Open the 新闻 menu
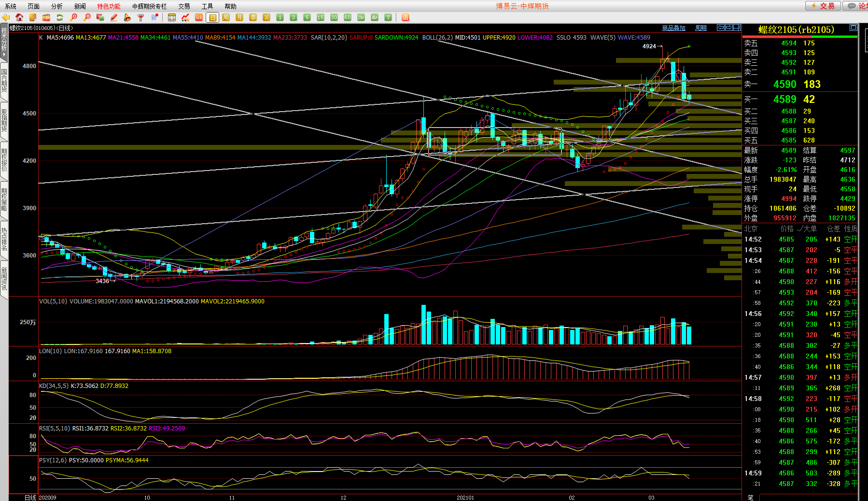This screenshot has width=868, height=501. [x=80, y=6]
